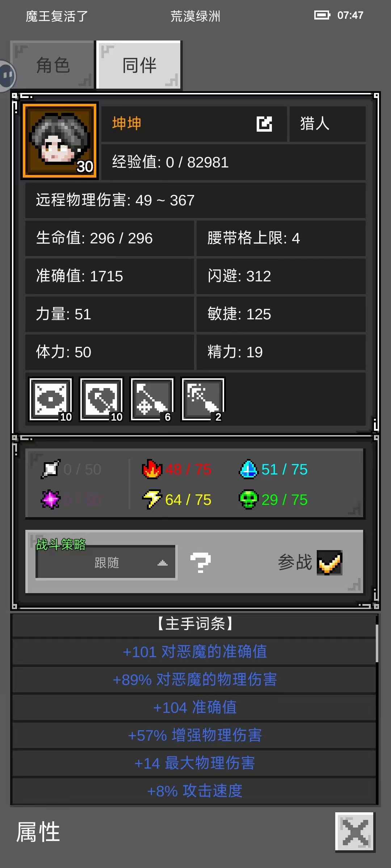Open the eye skill icon level 10
This screenshot has width=391, height=868.
coord(51,399)
